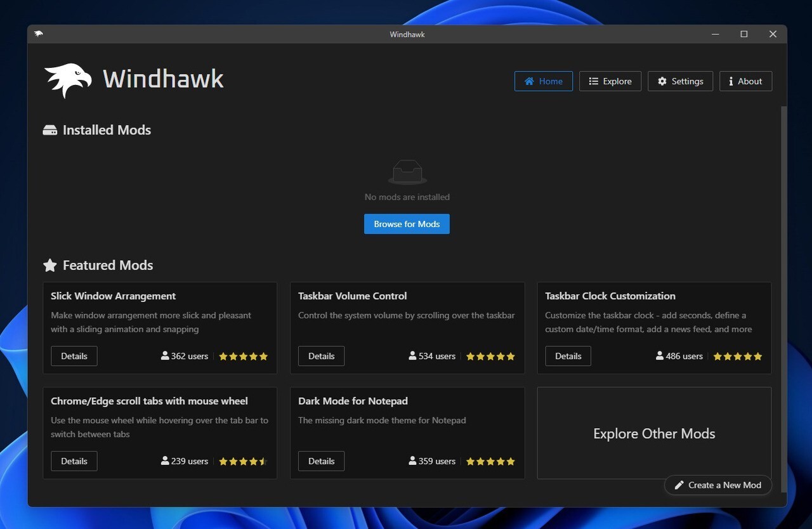Click the Browse for Mods button

coord(407,224)
